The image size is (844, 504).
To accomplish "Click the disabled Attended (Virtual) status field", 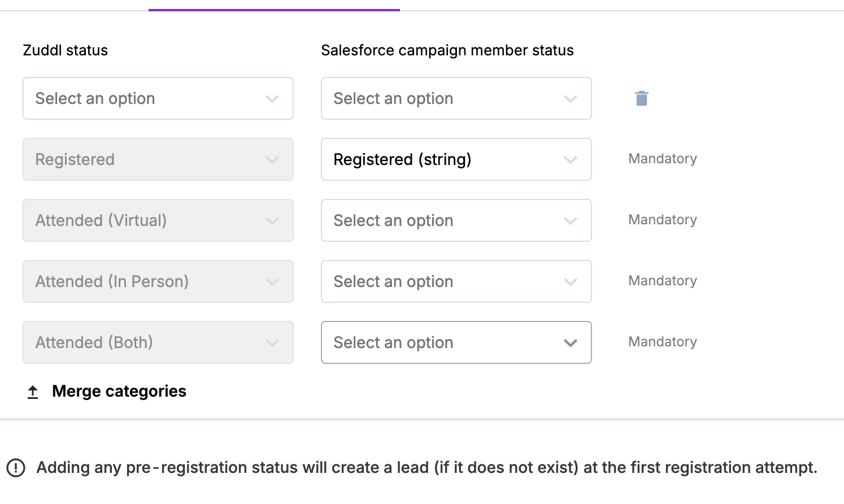I will pyautogui.click(x=158, y=220).
